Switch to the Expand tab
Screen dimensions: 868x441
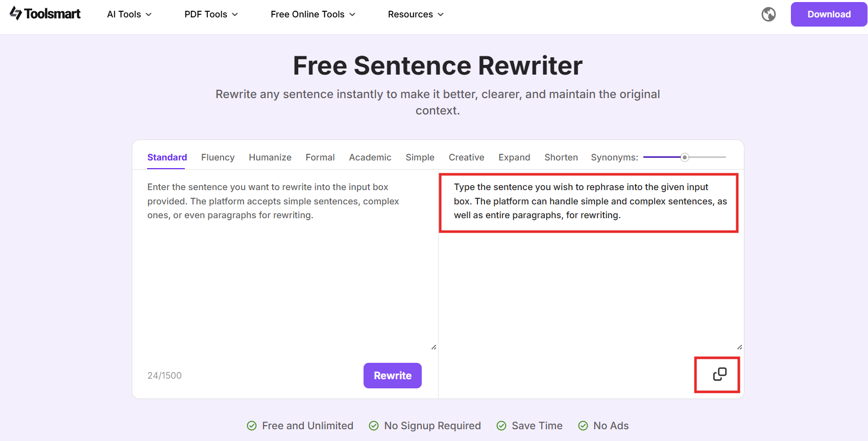(514, 157)
